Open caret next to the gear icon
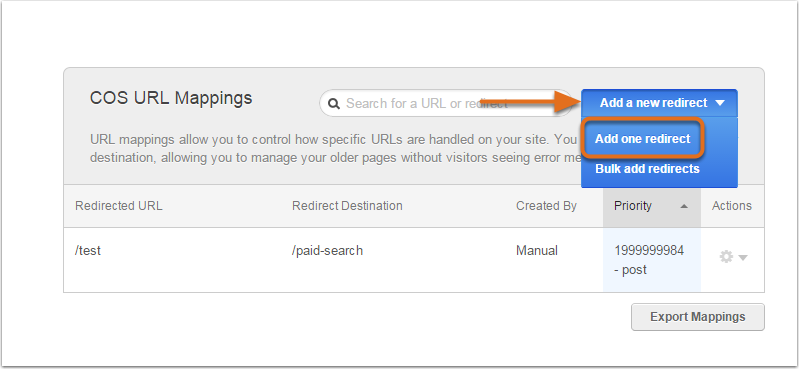This screenshot has width=799, height=369. 743,258
